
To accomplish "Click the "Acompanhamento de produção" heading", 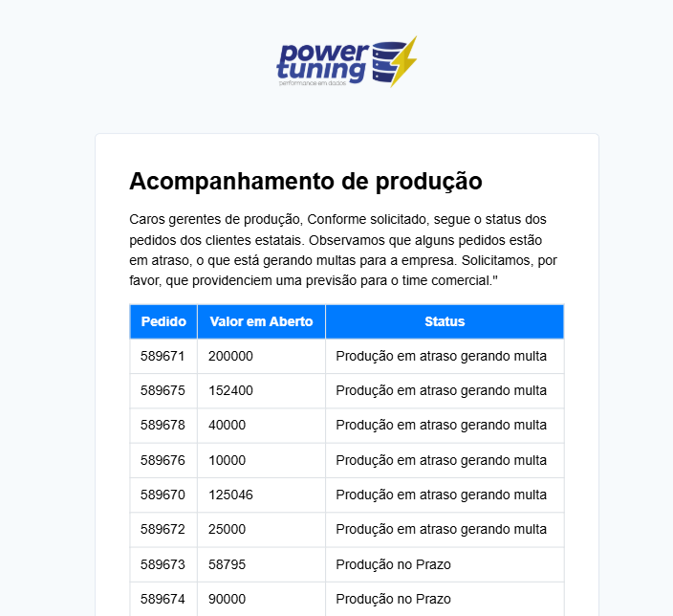I will tap(306, 181).
